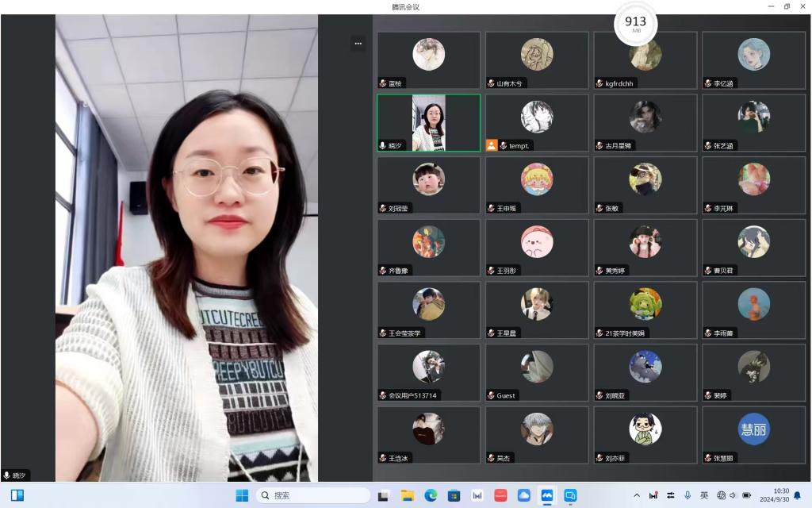Click the 晓汐 name label on main video
Viewport: 812px width, 508px height.
click(x=19, y=475)
